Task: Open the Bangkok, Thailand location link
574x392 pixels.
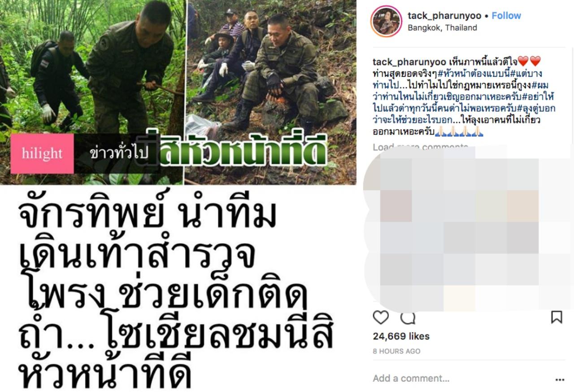Action: click(442, 27)
